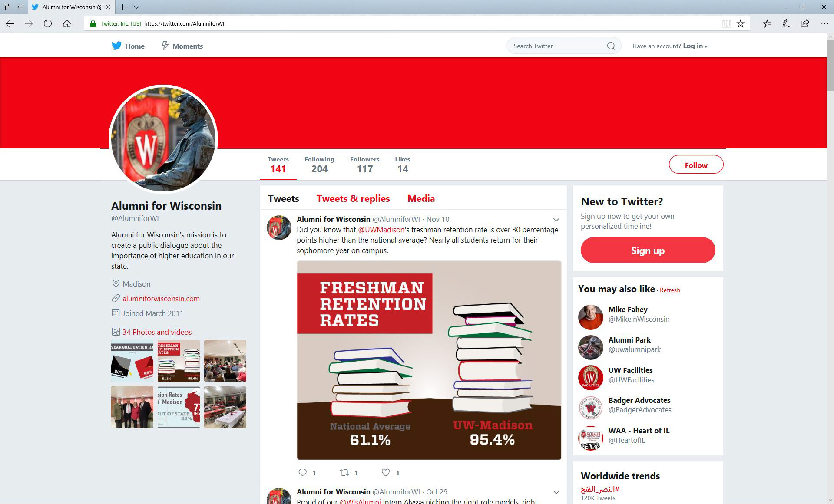Viewport: 834px width, 504px height.
Task: Click the Moments lightning bolt icon
Action: [165, 46]
